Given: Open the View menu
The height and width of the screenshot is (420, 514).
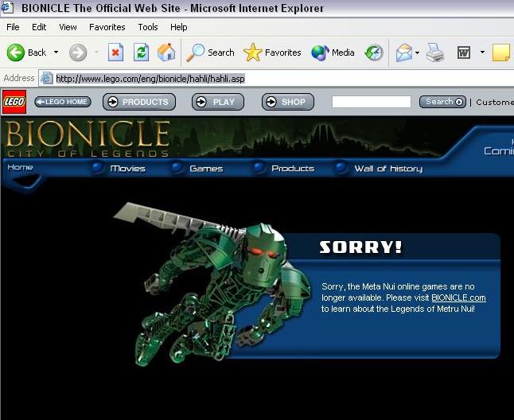Looking at the screenshot, I should tap(68, 27).
